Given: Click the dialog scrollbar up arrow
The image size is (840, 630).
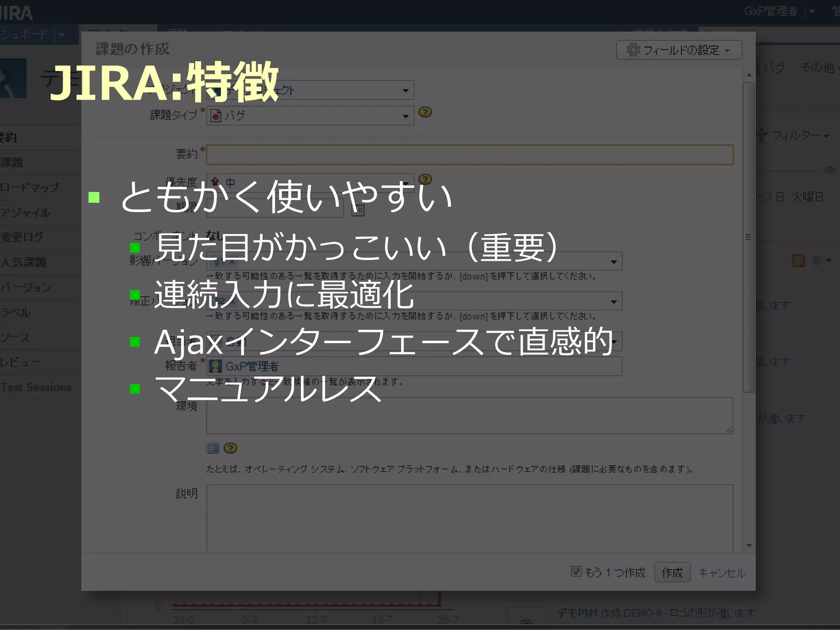Looking at the screenshot, I should [749, 75].
